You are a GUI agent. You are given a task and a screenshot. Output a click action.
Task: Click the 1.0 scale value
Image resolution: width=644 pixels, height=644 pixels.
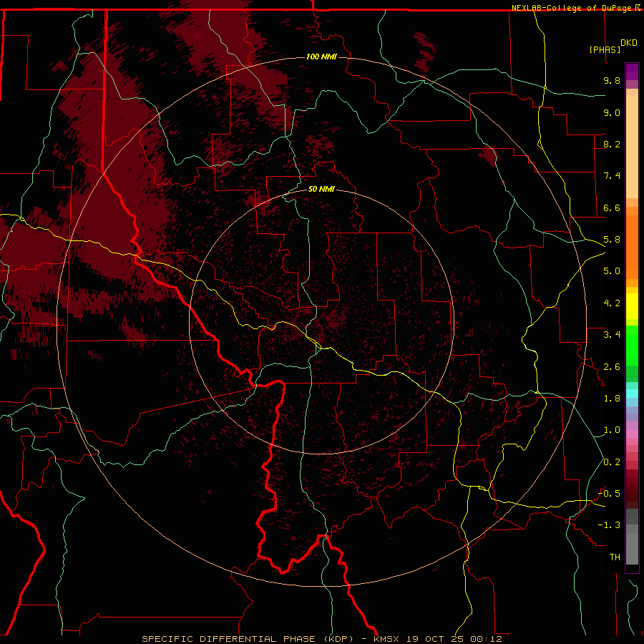pos(612,430)
